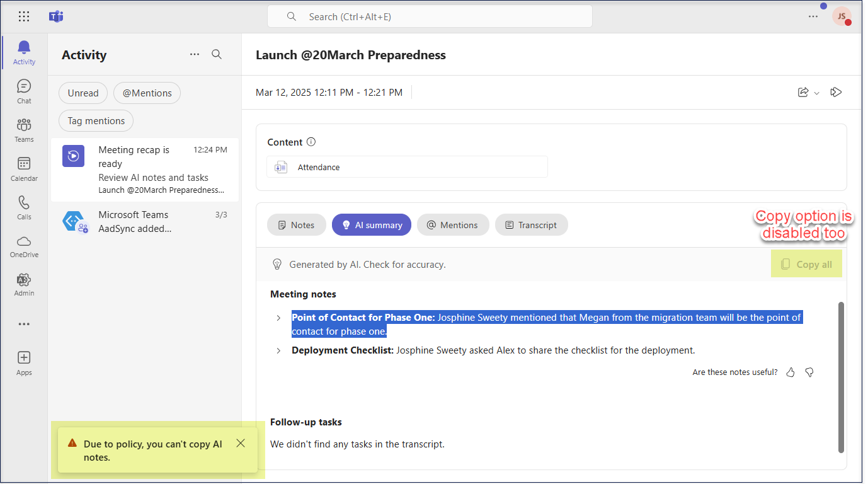Toggle the Unread filter
This screenshot has height=484, width=868.
83,93
